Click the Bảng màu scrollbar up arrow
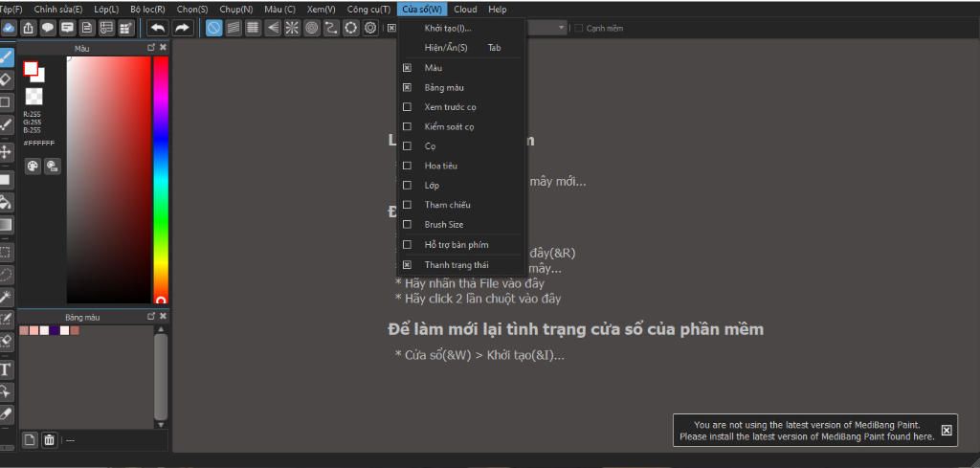 161,329
